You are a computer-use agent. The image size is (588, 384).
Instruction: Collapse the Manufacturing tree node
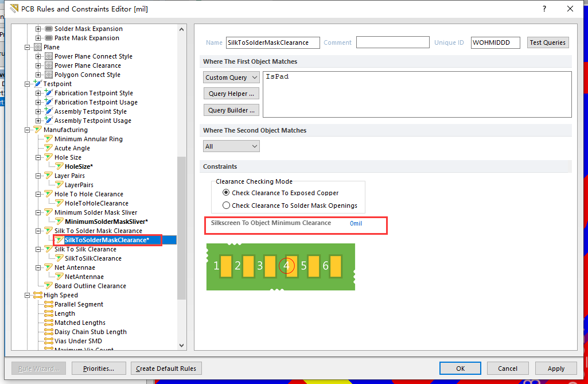coord(28,130)
